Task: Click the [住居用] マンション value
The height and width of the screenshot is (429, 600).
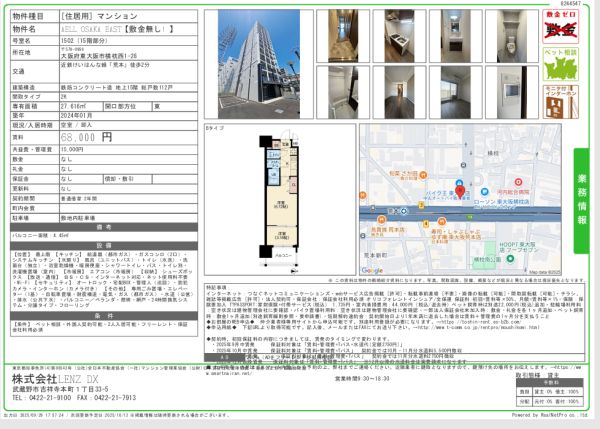Action: (x=99, y=16)
